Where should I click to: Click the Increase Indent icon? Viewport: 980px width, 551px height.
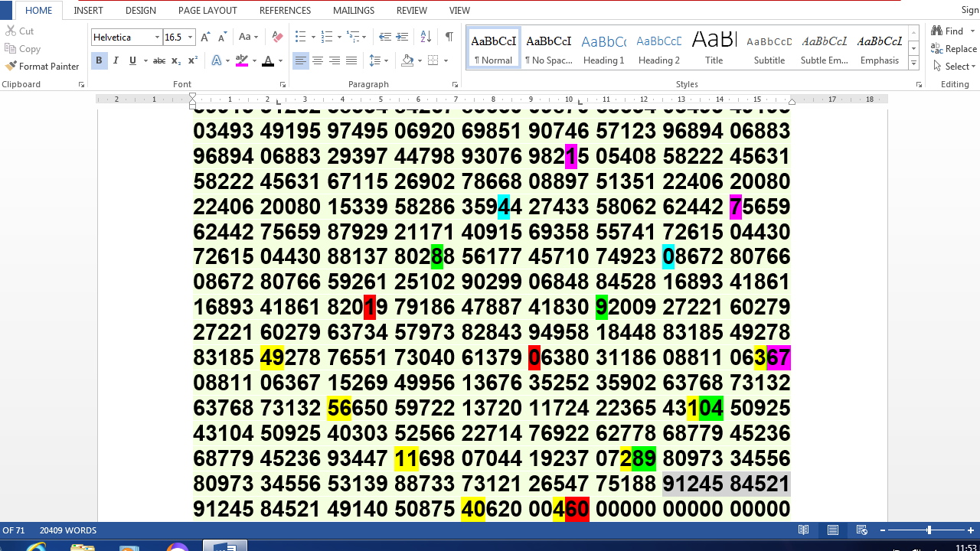pos(402,37)
